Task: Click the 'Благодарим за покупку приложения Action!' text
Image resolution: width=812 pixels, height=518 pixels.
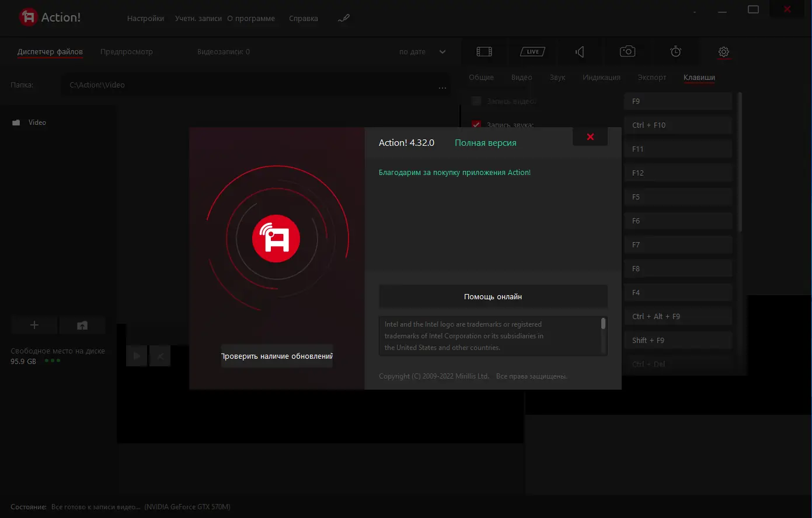Action: click(x=455, y=173)
